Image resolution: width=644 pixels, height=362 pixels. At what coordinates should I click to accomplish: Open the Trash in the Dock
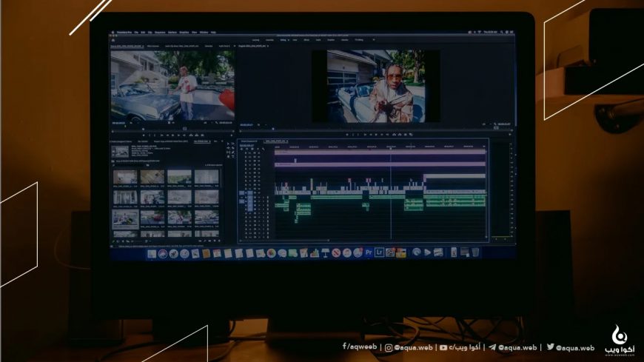(x=475, y=252)
